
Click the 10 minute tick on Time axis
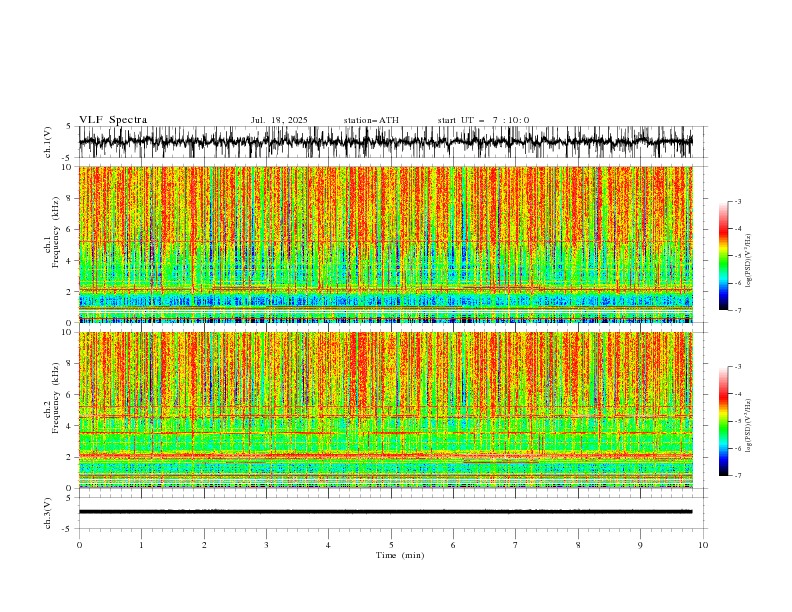pyautogui.click(x=703, y=545)
